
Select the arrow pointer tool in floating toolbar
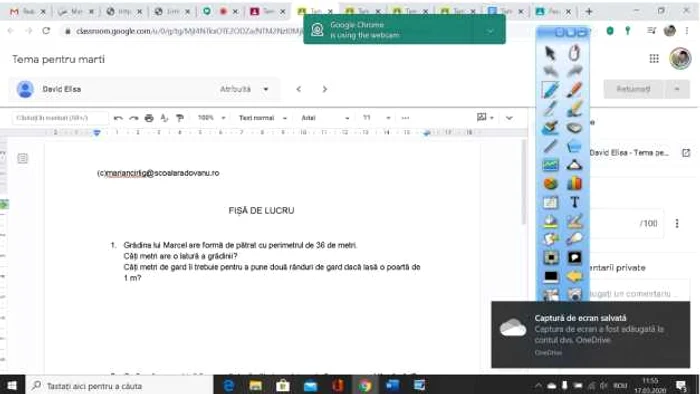pyautogui.click(x=550, y=53)
